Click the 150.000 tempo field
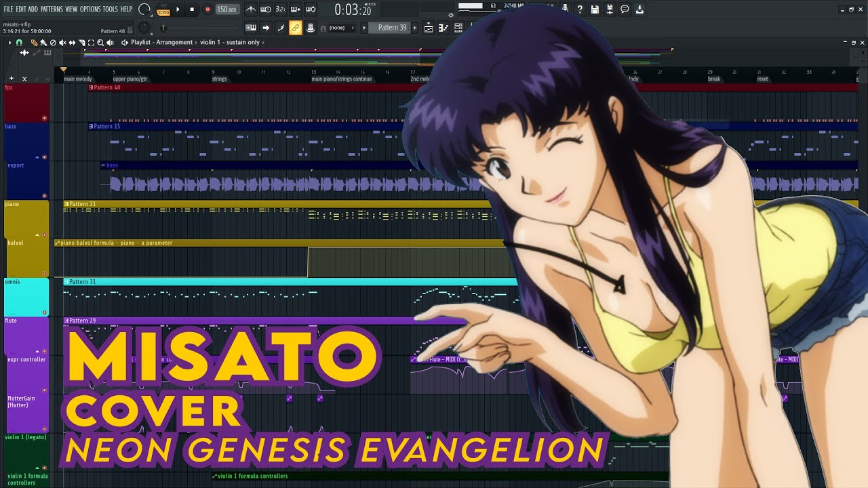Viewport: 868px width, 488px height. (x=227, y=9)
